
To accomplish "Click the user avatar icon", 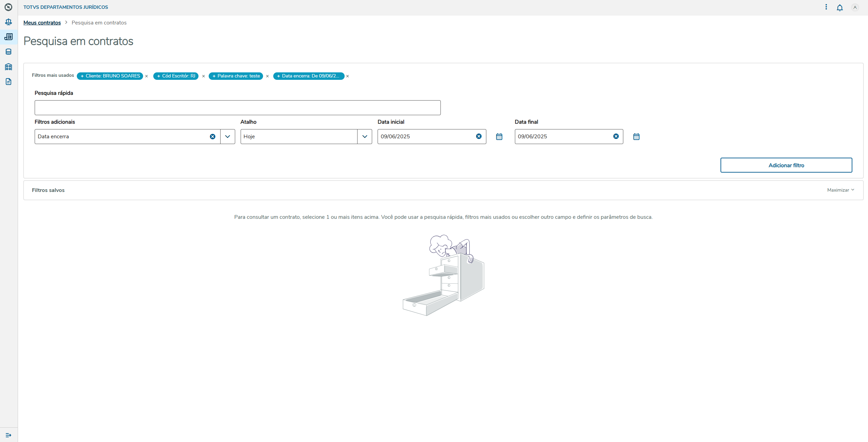I will click(855, 7).
